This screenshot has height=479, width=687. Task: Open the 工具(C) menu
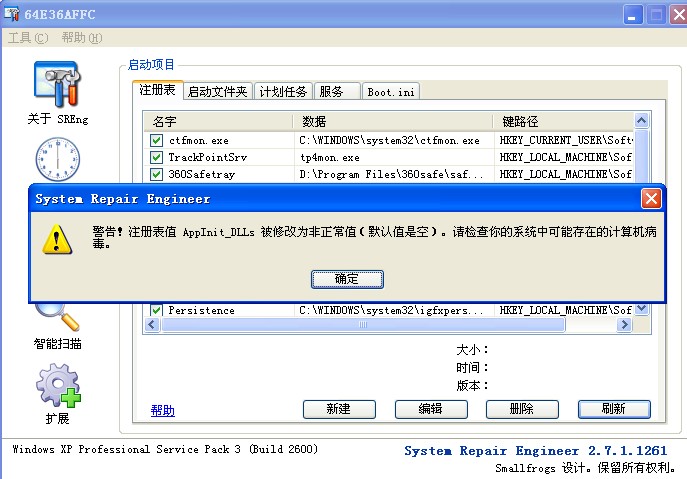pos(28,38)
